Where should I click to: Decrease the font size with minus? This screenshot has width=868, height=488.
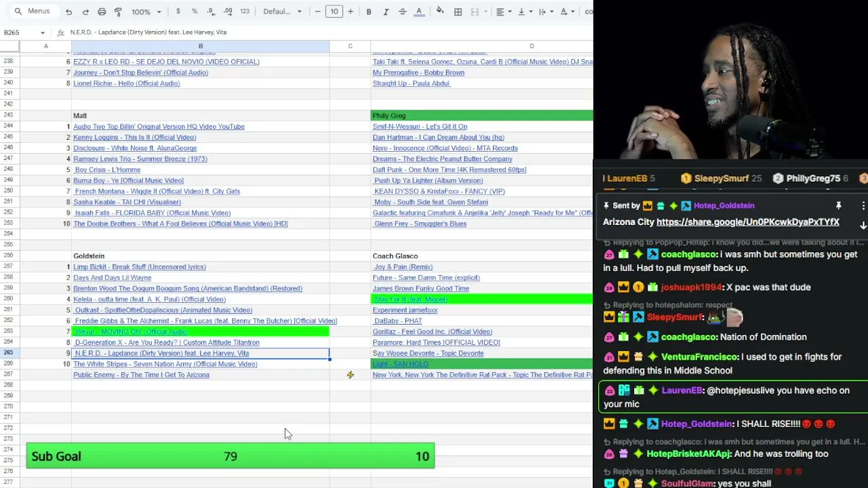tap(318, 12)
